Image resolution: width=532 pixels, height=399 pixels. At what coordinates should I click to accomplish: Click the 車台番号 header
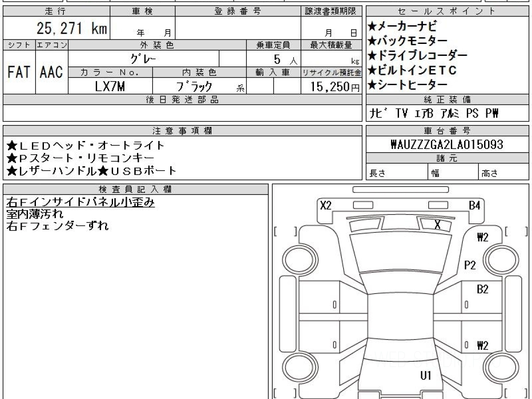coord(447,131)
